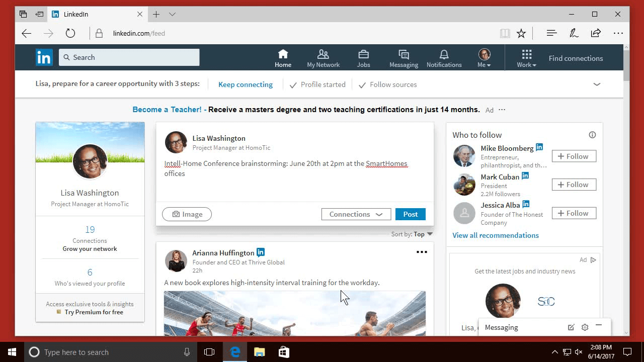Image resolution: width=644 pixels, height=362 pixels.
Task: Click the LinkedIn home logo
Action: (44, 57)
